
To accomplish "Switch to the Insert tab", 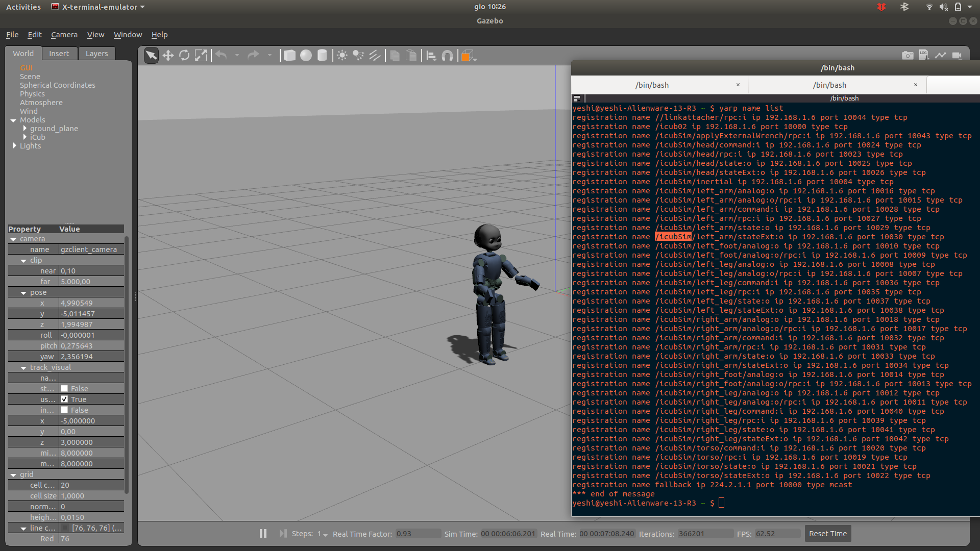I will [59, 54].
